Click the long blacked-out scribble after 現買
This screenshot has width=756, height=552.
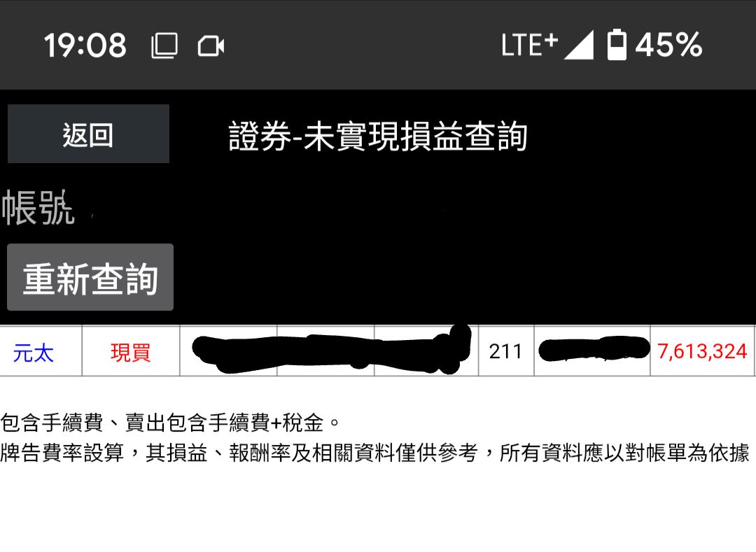tap(330, 348)
